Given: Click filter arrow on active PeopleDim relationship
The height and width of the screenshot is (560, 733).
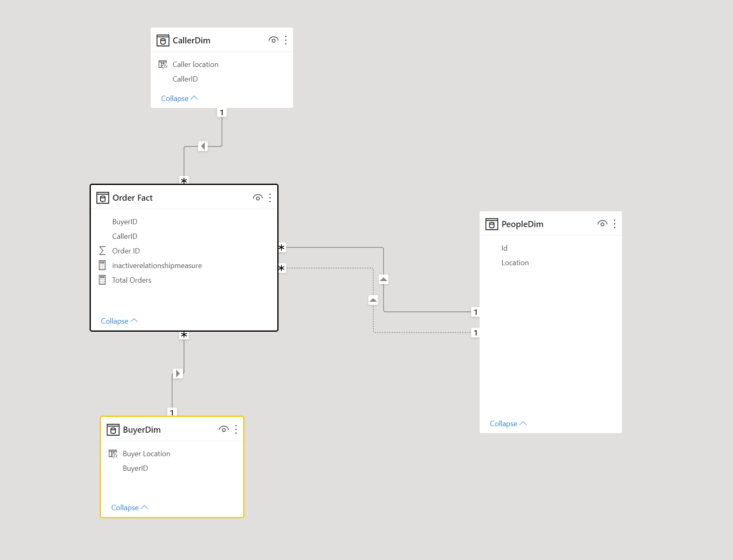Looking at the screenshot, I should point(384,279).
